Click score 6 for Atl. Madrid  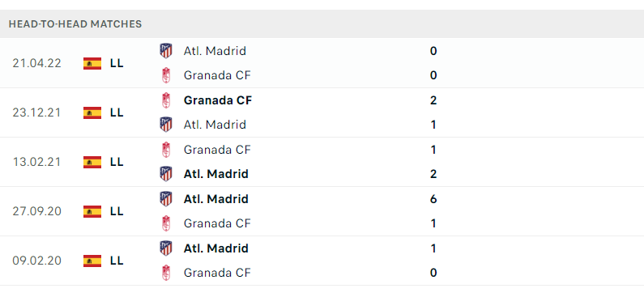pos(433,199)
